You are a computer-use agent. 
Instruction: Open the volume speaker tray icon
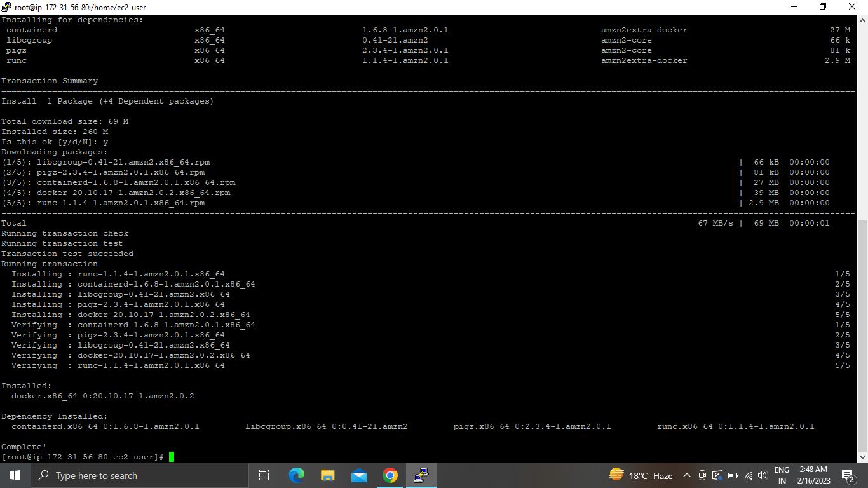pyautogui.click(x=763, y=475)
